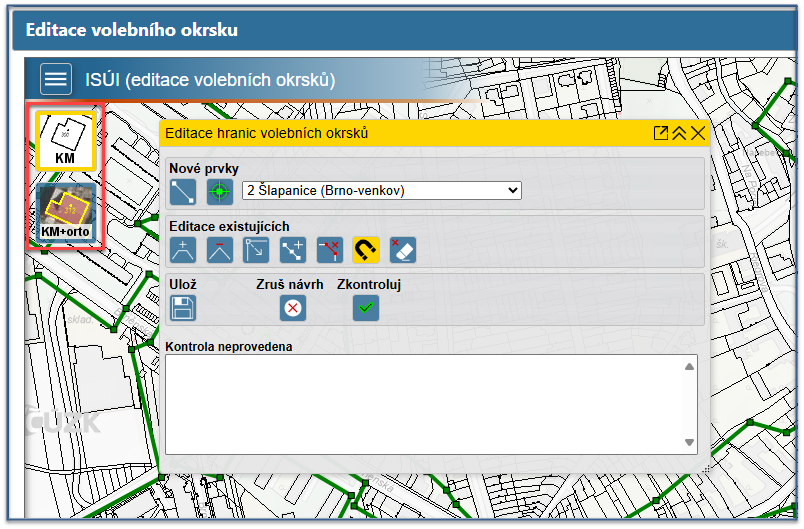
Task: Collapse the editing panel with double chevron
Action: click(679, 133)
